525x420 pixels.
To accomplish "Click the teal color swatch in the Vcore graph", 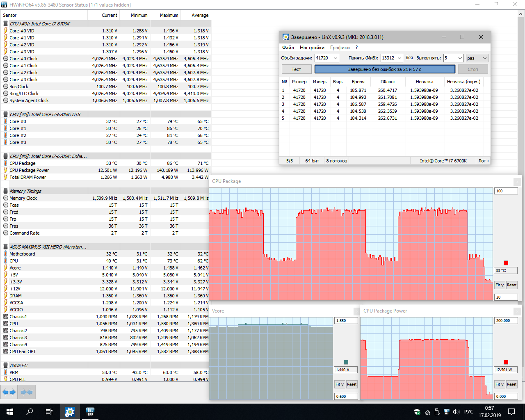I will (x=346, y=362).
